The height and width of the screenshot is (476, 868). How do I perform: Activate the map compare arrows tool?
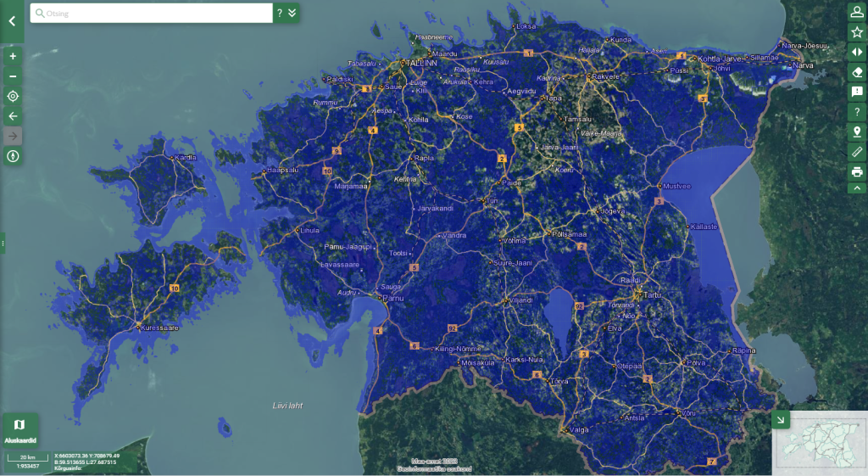click(x=857, y=52)
